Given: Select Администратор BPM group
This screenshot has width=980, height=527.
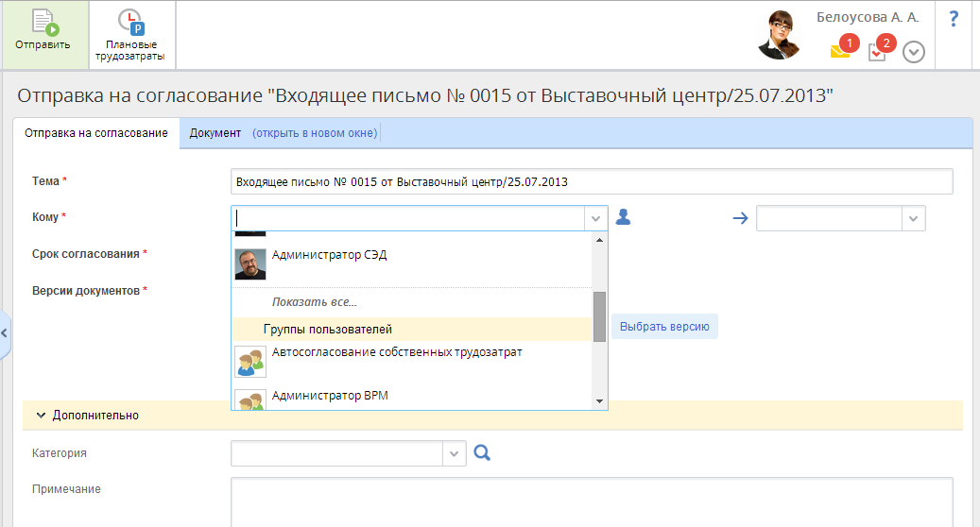Looking at the screenshot, I should (411, 397).
